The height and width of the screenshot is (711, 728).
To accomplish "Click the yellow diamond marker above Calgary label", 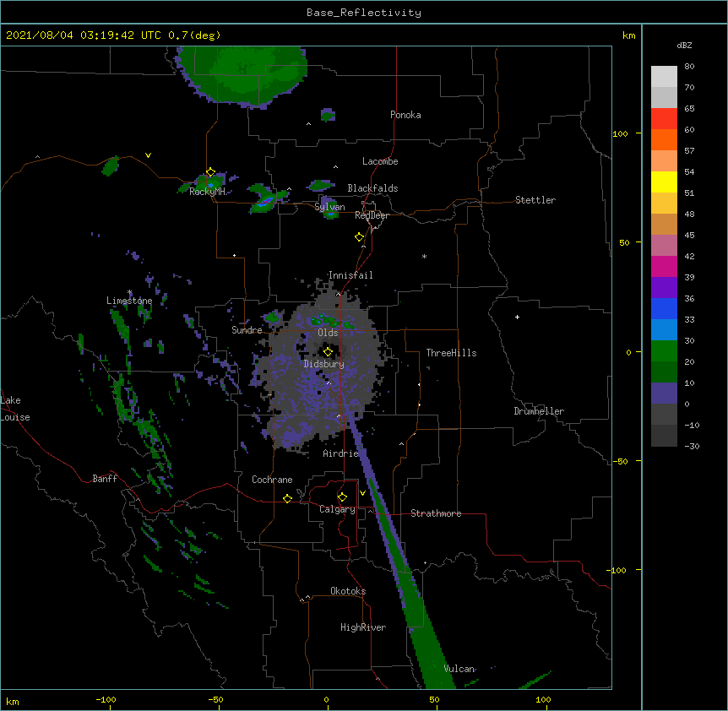I will coord(342,497).
